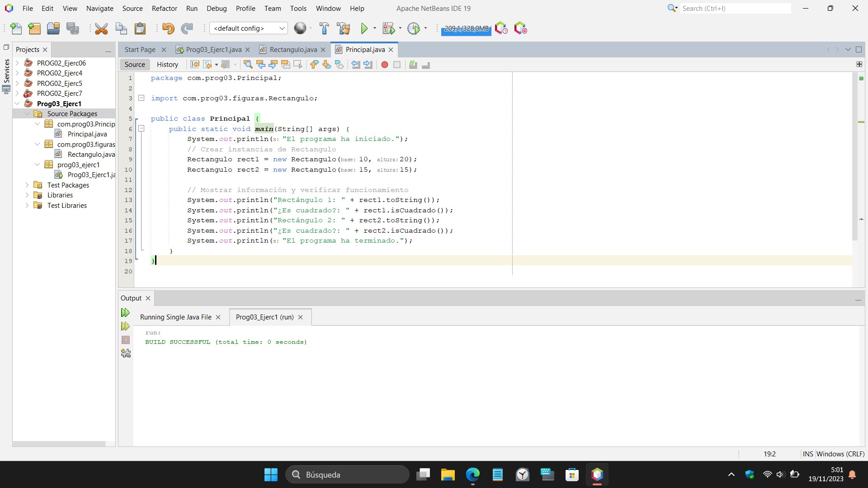Click the Find Next Occurrence icon
Screen dimensions: 868x488
(x=273, y=65)
